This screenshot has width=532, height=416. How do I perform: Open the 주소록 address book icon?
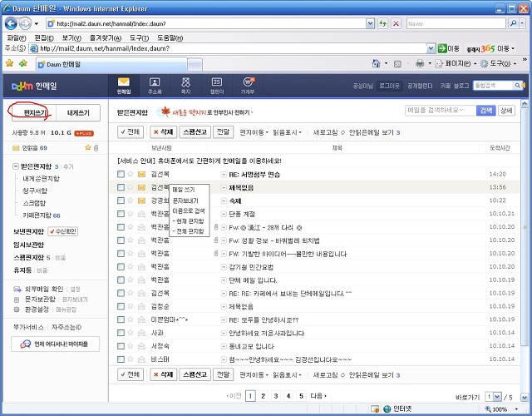point(154,85)
